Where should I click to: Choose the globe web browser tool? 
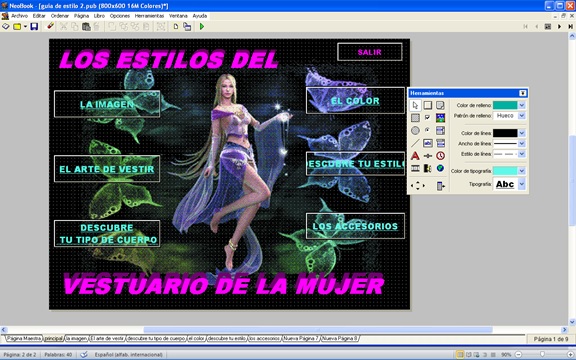[440, 168]
